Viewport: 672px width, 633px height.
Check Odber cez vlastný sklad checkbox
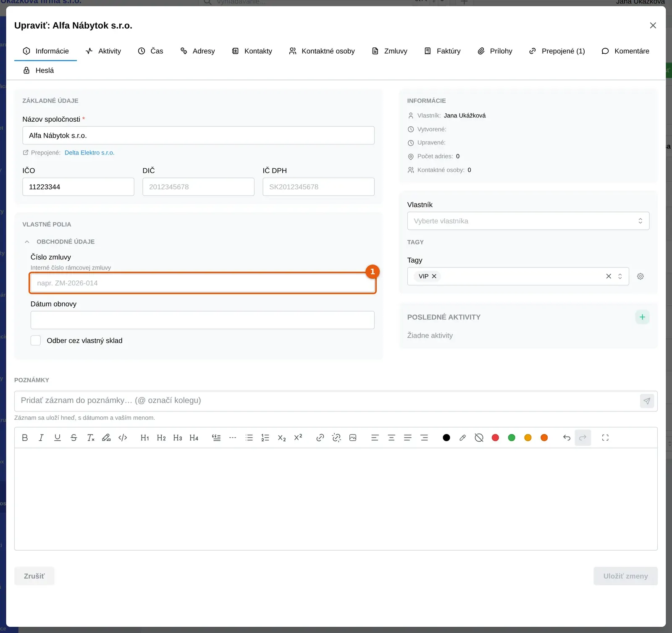[x=36, y=340]
